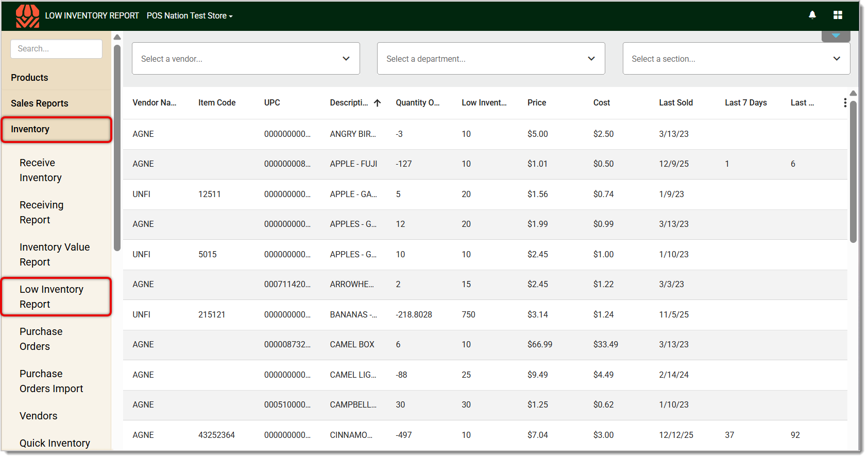Click the 2/14/24 last sold date

click(x=674, y=375)
